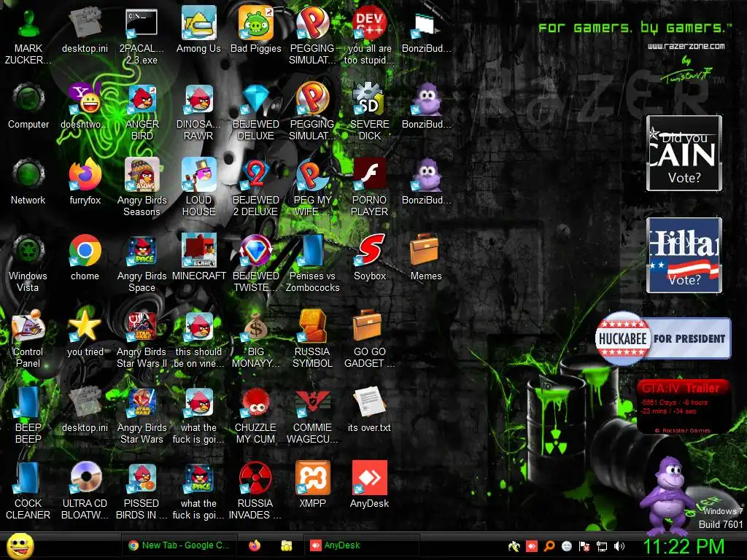The width and height of the screenshot is (747, 560).
Task: Click the pinned Firefox taskbar icon
Action: click(x=255, y=545)
